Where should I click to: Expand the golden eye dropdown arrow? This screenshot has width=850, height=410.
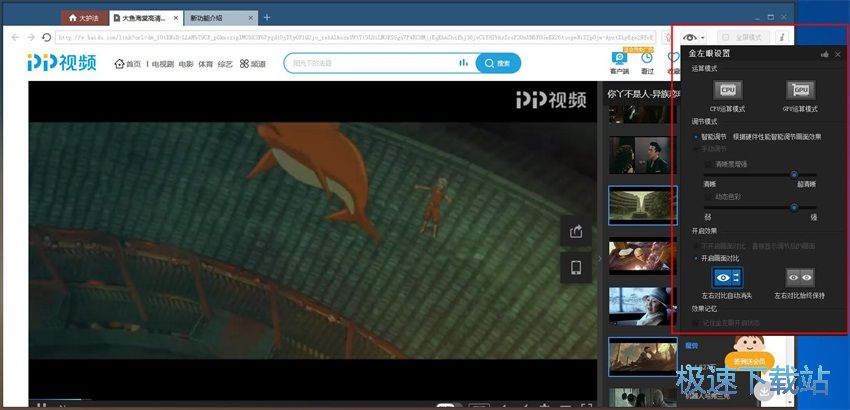(x=703, y=38)
